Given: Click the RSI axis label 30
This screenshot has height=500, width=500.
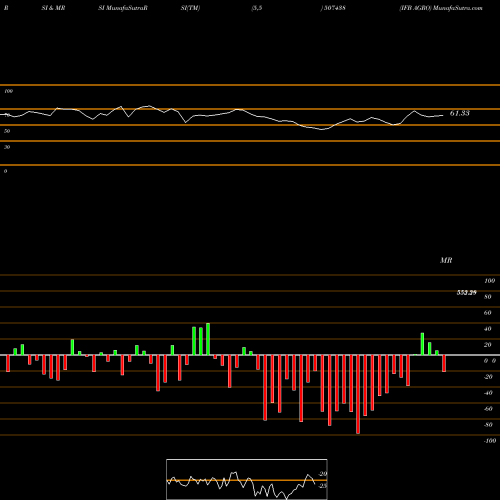Looking at the screenshot, I should (7, 147).
